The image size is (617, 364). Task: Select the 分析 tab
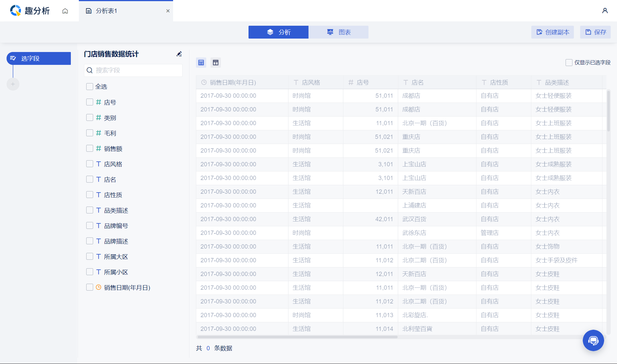tap(279, 32)
